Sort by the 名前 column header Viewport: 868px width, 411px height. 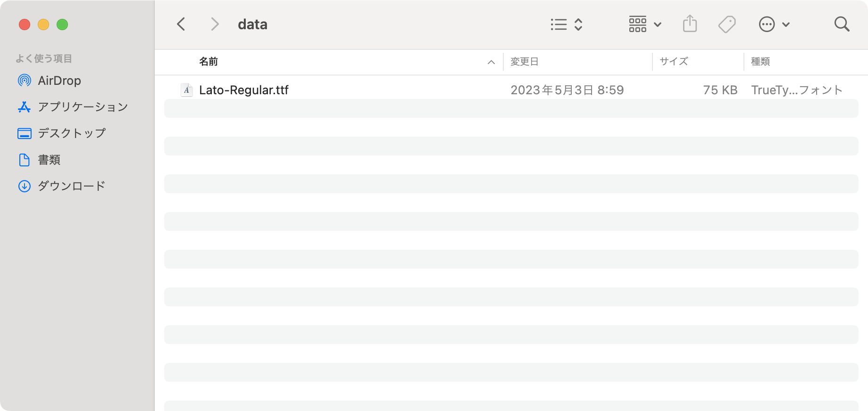coord(209,62)
